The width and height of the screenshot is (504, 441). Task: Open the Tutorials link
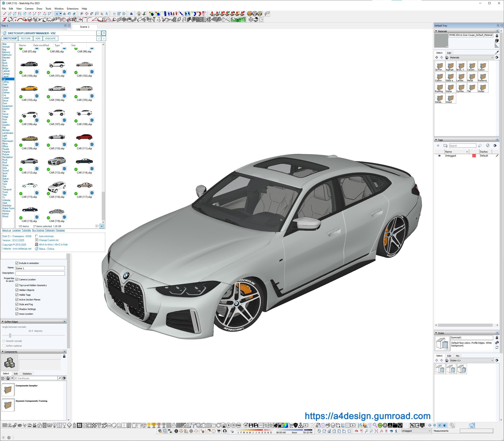tap(26, 230)
